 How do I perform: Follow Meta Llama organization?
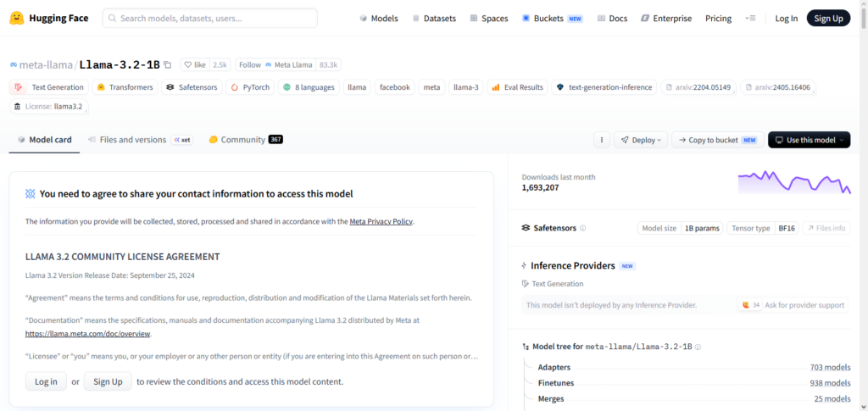[275, 64]
